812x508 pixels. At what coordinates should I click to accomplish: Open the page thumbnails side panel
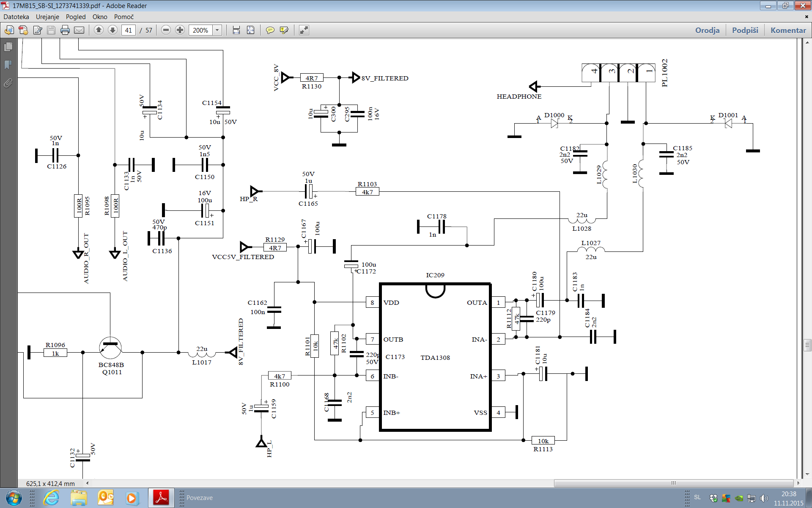click(x=8, y=47)
